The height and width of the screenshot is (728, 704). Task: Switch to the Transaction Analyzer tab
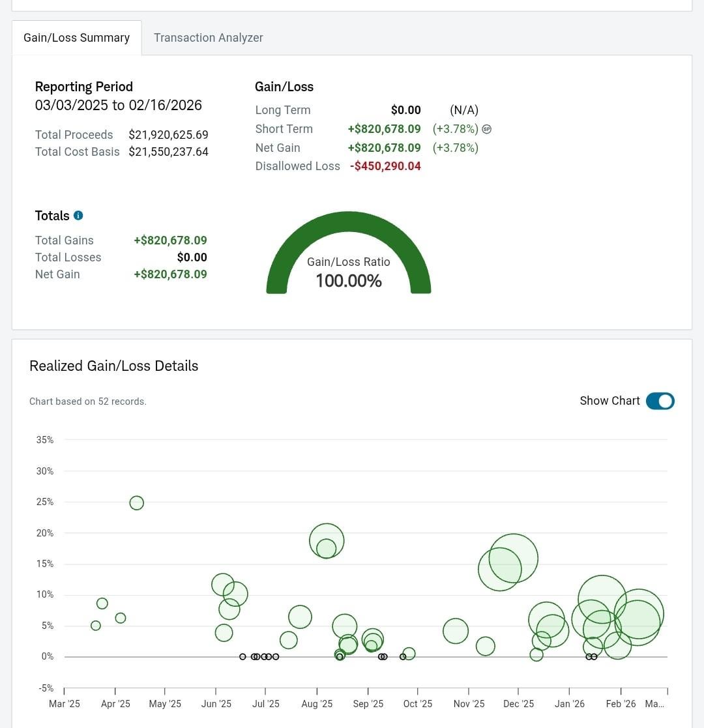coord(208,38)
